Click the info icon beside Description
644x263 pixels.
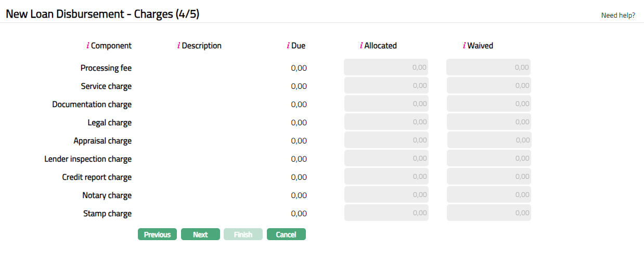point(179,46)
